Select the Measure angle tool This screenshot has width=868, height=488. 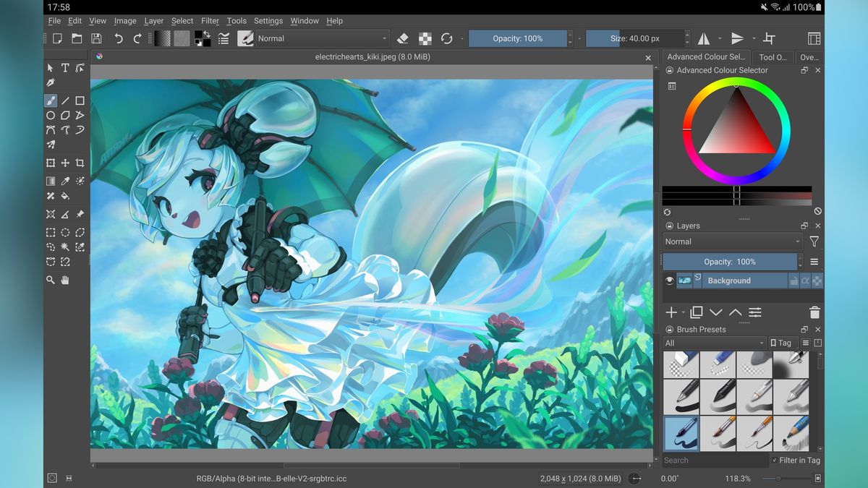65,214
